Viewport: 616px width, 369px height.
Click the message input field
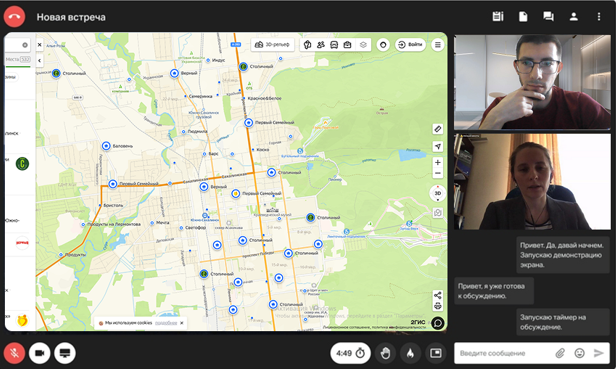[505, 353]
